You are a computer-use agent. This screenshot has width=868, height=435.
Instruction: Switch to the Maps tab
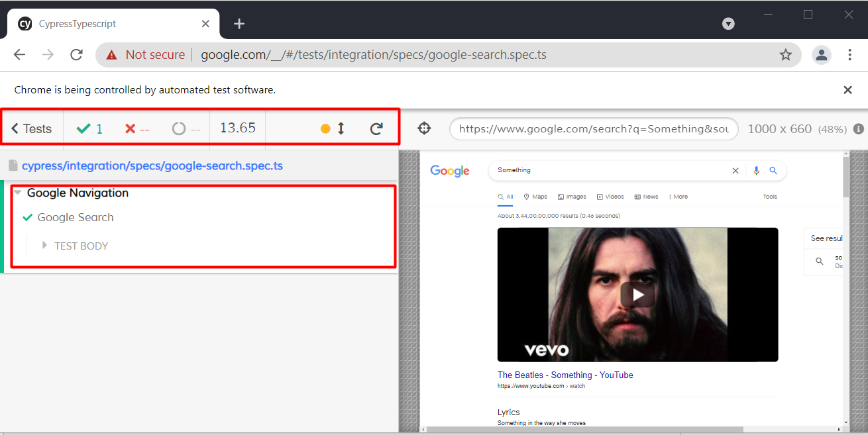[535, 197]
